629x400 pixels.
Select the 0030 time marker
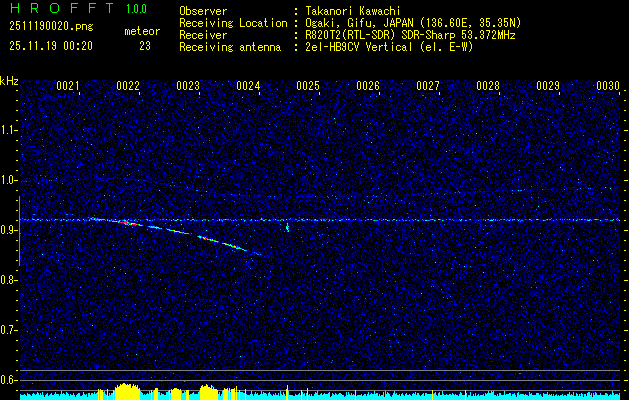(x=608, y=87)
